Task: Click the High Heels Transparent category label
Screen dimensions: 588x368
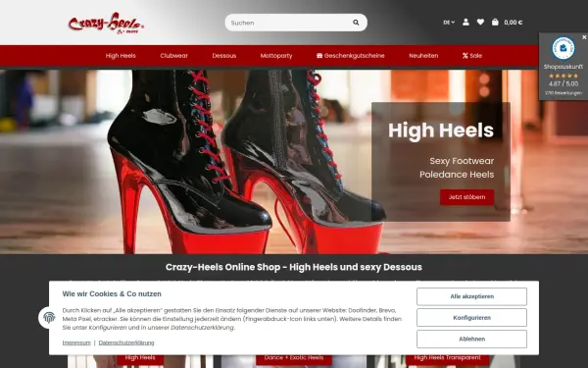Action: tap(448, 358)
